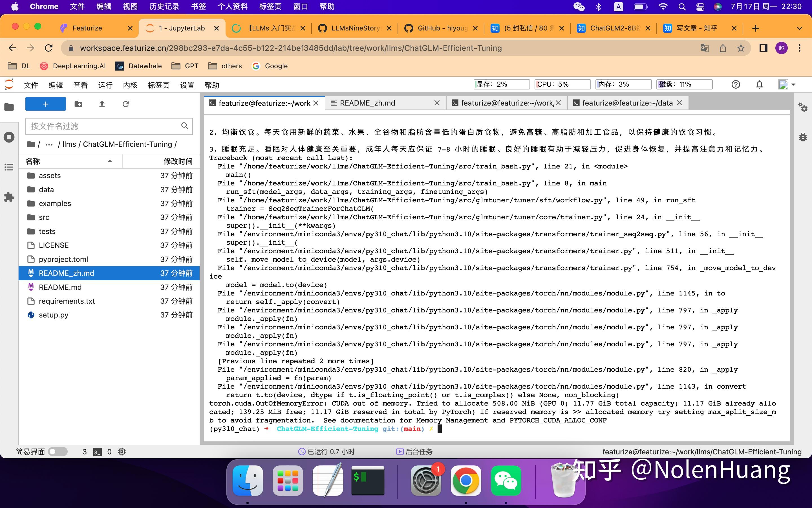
Task: Click the CPU usage indicator bar
Action: pyautogui.click(x=562, y=84)
